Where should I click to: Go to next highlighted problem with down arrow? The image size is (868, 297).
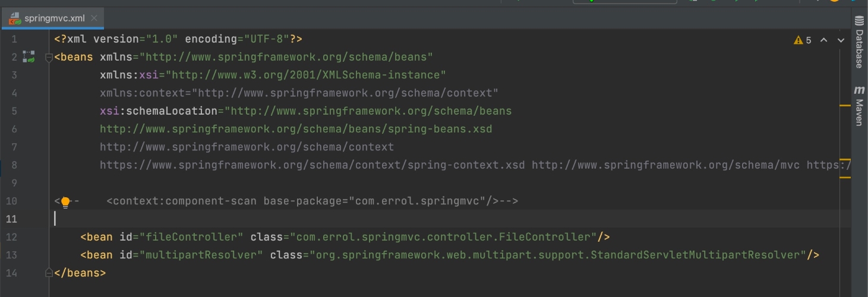841,40
